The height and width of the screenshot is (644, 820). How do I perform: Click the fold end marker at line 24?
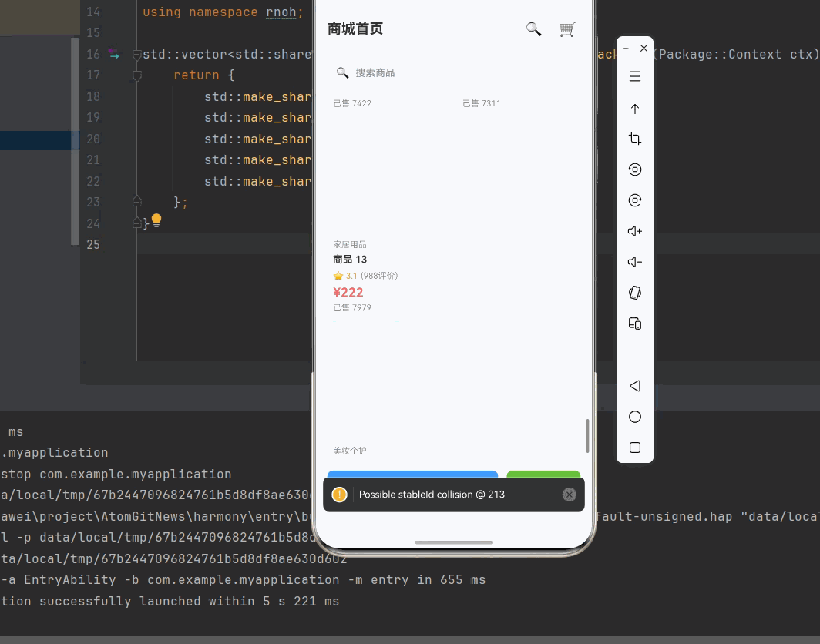click(137, 222)
